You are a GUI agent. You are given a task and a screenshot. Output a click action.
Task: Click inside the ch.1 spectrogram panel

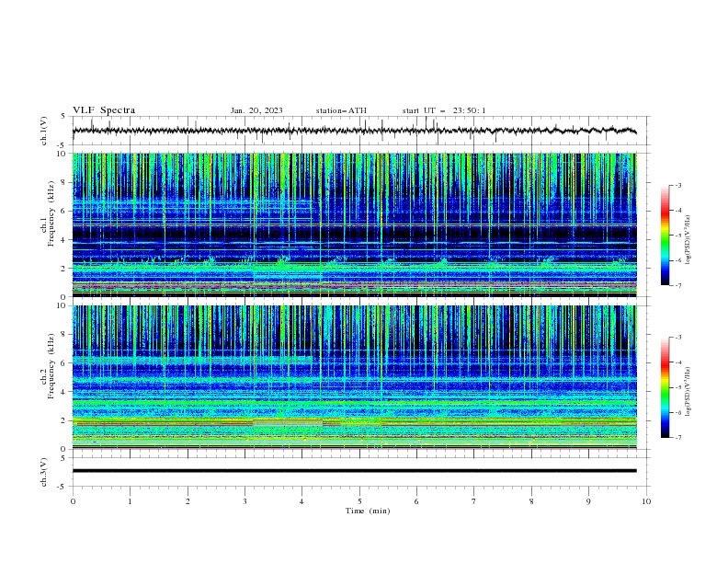pyautogui.click(x=355, y=224)
